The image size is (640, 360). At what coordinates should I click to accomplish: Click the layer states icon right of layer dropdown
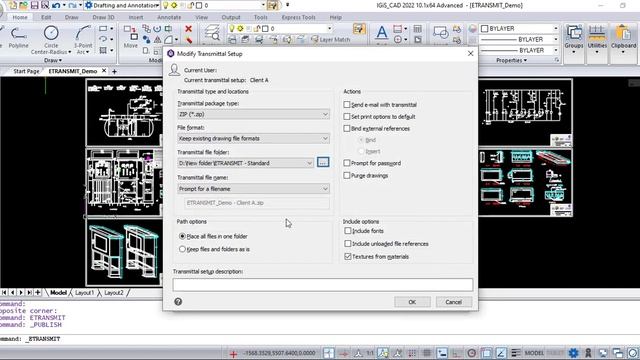tap(359, 29)
